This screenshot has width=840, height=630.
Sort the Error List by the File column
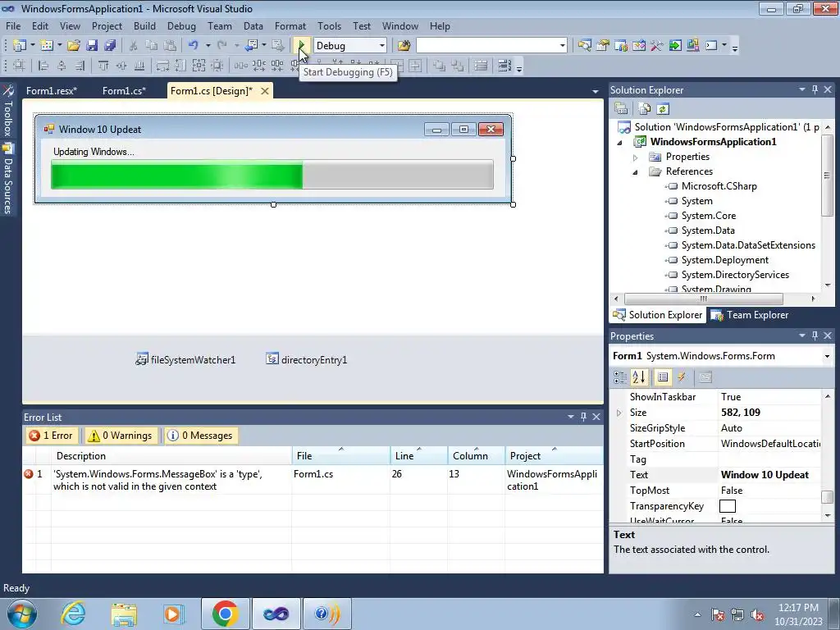340,456
